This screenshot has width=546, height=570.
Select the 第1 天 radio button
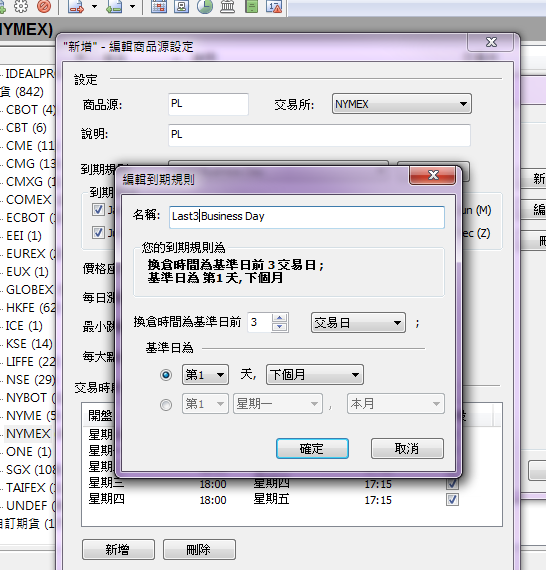[x=166, y=375]
